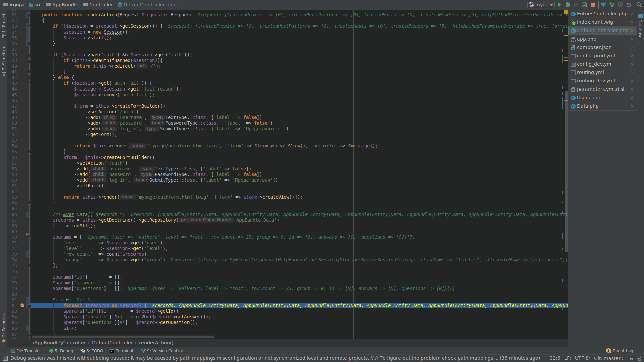
Task: Toggle tool window buttons in status bar corner
Action: tap(5, 358)
